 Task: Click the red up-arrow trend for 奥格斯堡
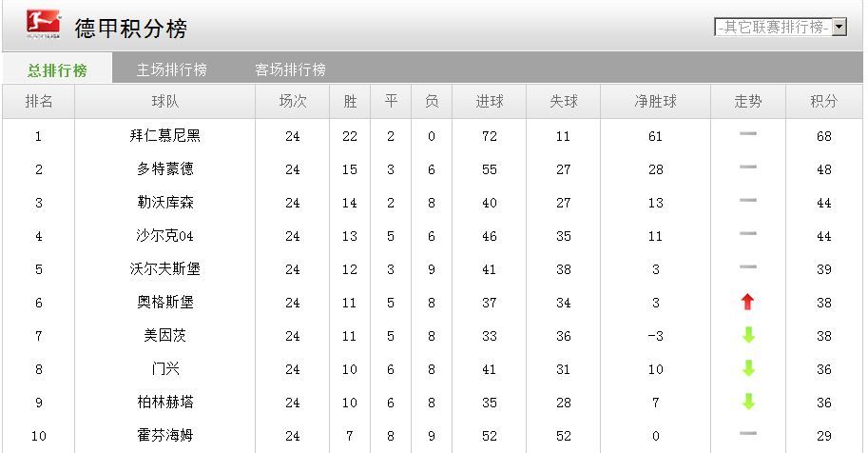[747, 303]
